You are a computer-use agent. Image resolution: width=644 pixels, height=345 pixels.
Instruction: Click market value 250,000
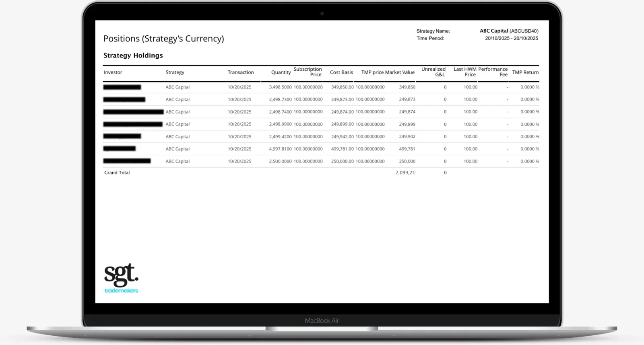407,161
